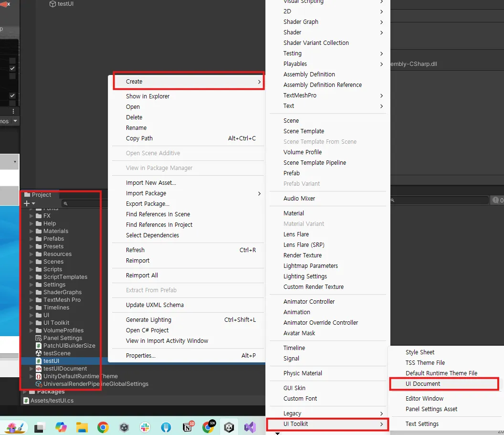Screen dimensions: 504x435
Task: Open the Legacy submenu
Action: tap(328, 414)
